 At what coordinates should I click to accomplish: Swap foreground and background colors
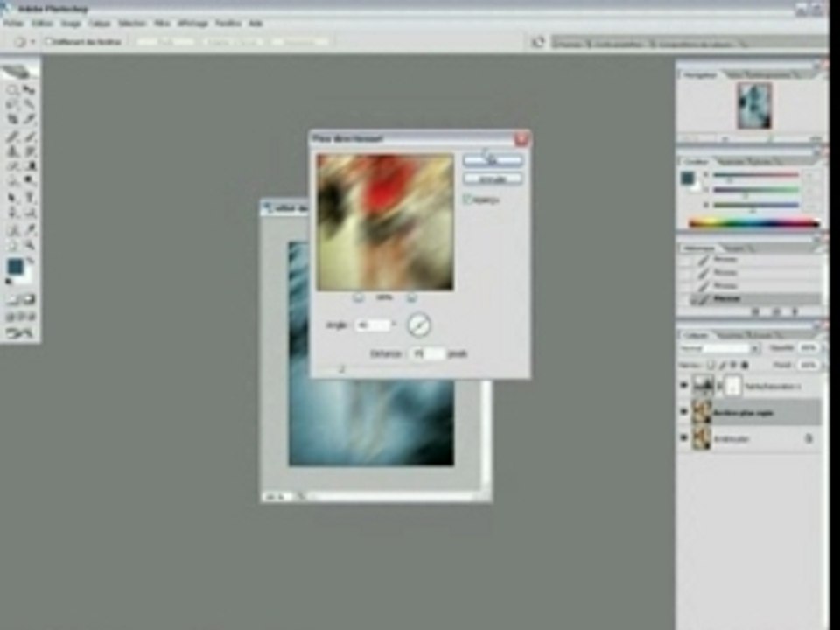coord(31,261)
